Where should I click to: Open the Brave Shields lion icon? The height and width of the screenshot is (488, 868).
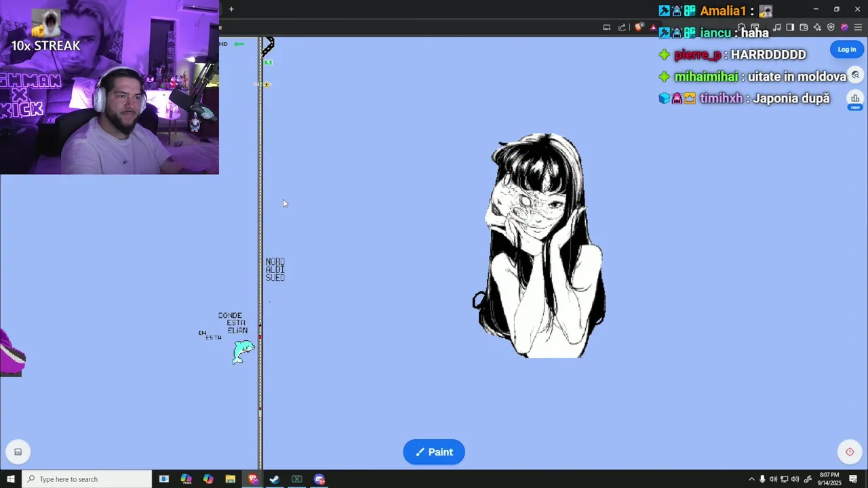coord(639,28)
